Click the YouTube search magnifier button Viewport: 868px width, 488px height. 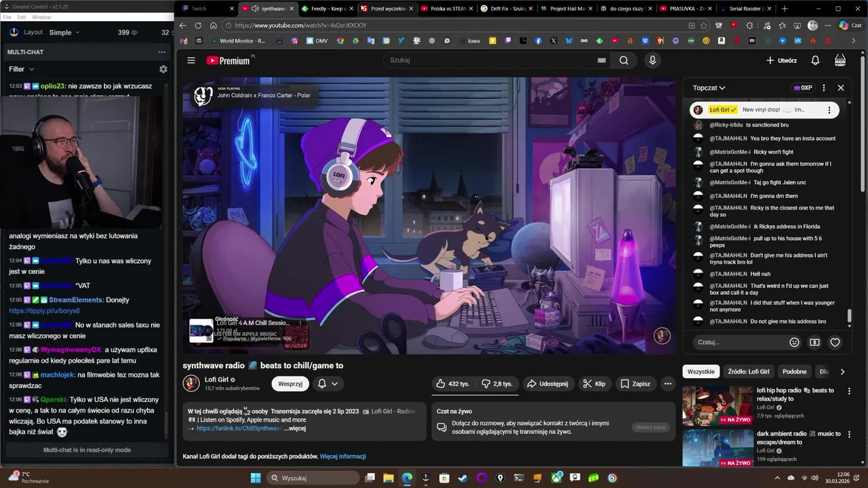pyautogui.click(x=623, y=60)
